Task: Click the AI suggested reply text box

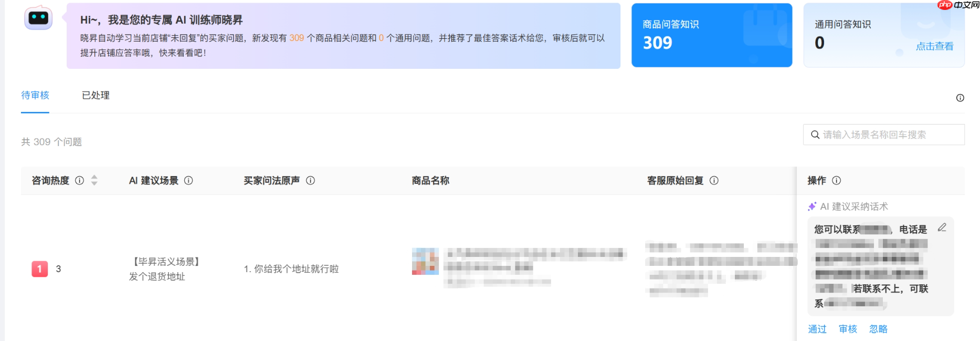Action: click(880, 266)
